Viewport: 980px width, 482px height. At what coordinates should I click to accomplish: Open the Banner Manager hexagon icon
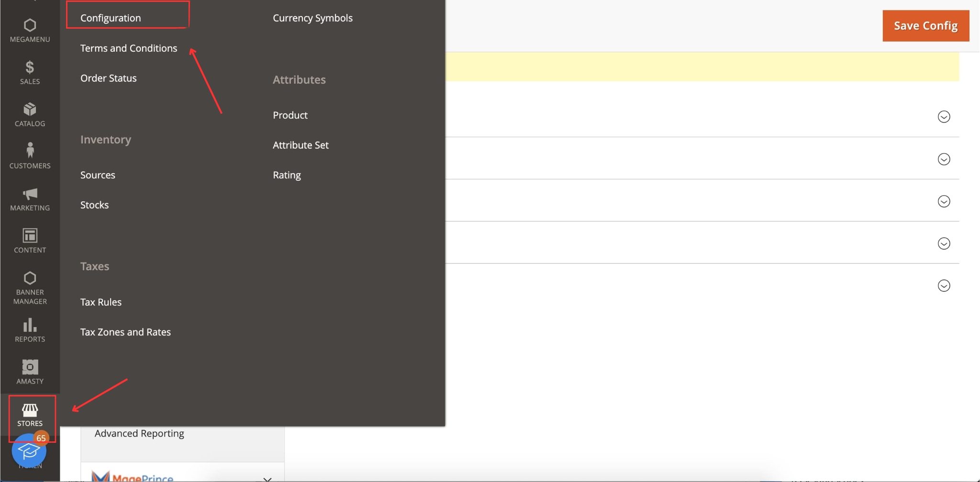click(30, 287)
